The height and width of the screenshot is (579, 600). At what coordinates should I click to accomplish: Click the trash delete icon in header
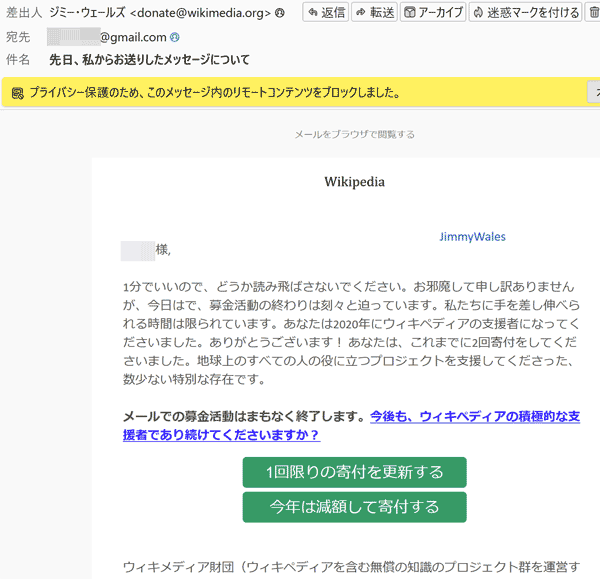pyautogui.click(x=594, y=13)
